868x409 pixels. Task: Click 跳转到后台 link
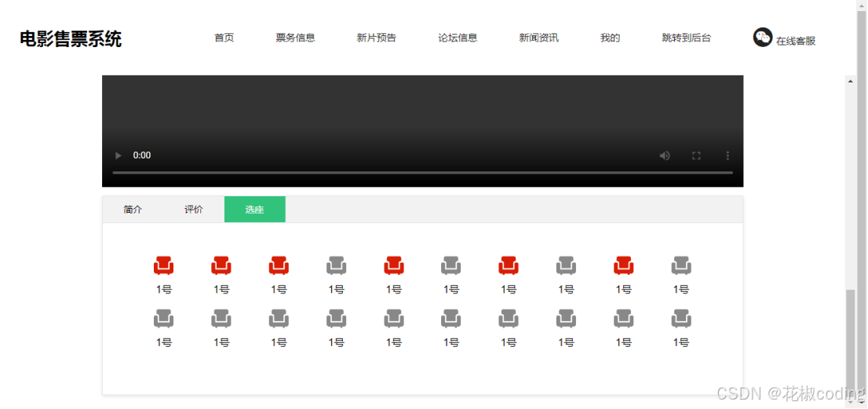pyautogui.click(x=687, y=38)
